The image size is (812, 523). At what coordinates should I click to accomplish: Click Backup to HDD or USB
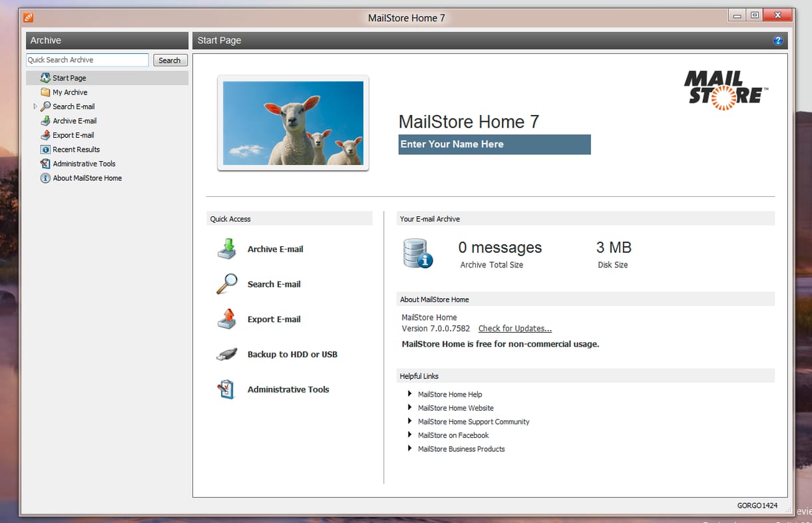pos(292,355)
